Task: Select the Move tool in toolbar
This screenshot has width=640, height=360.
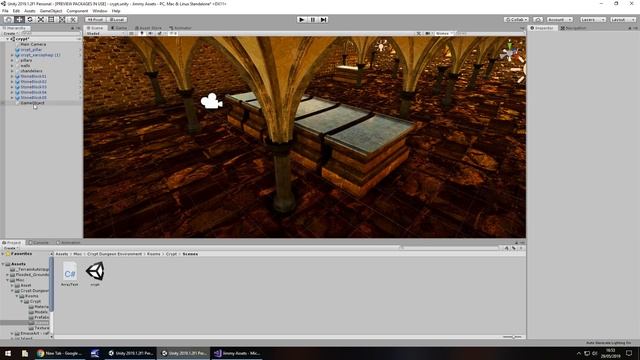Action: pos(19,20)
